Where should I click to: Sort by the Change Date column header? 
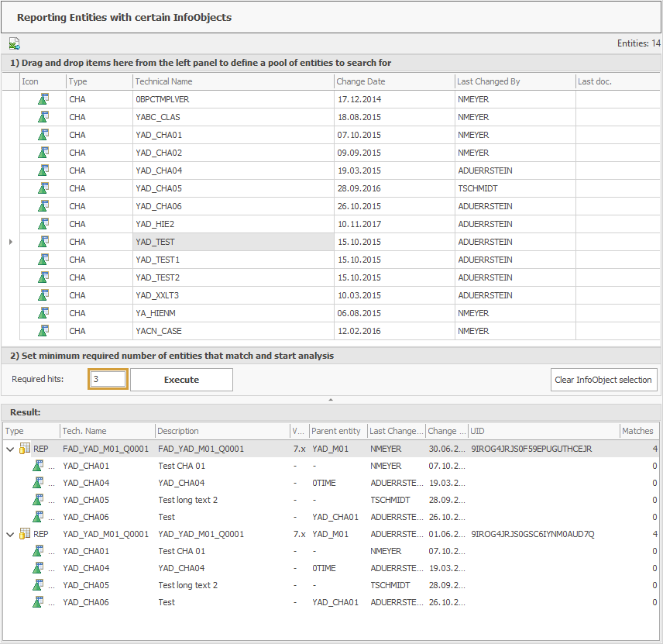364,81
